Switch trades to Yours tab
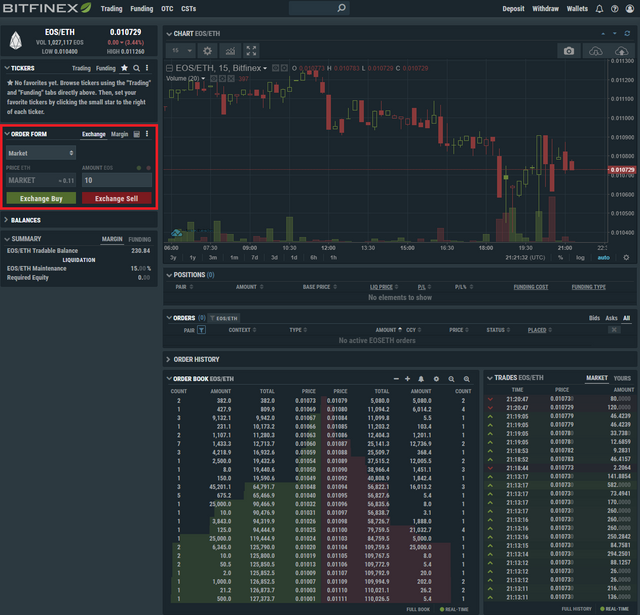640x615 pixels. click(x=622, y=378)
